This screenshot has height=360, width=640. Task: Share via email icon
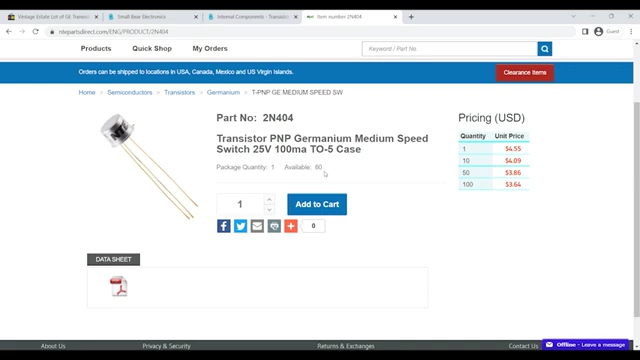click(x=257, y=226)
